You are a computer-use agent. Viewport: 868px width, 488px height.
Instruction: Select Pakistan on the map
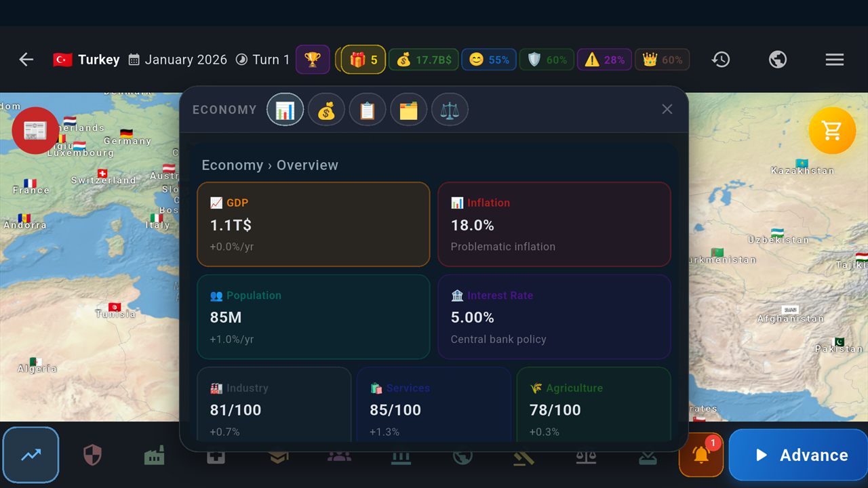point(839,346)
